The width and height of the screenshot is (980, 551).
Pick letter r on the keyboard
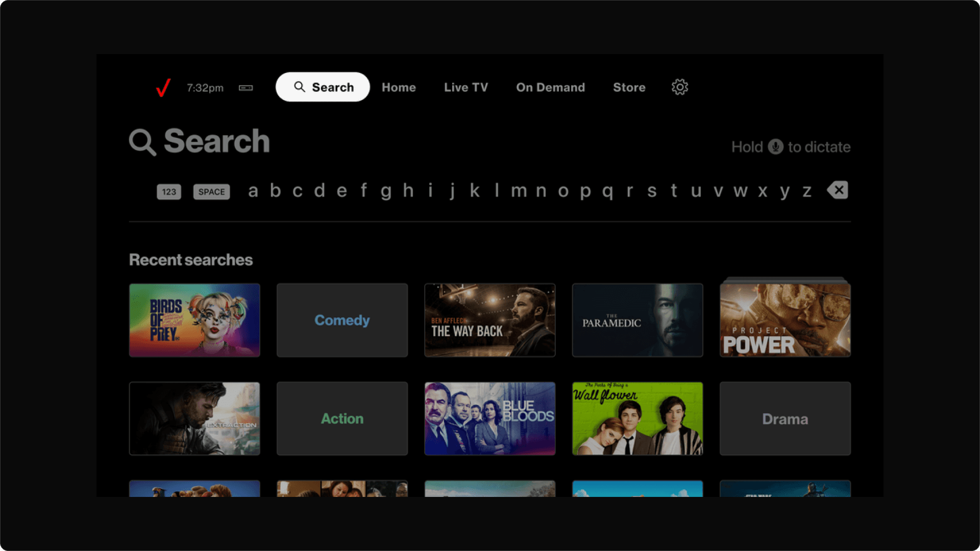(x=630, y=191)
